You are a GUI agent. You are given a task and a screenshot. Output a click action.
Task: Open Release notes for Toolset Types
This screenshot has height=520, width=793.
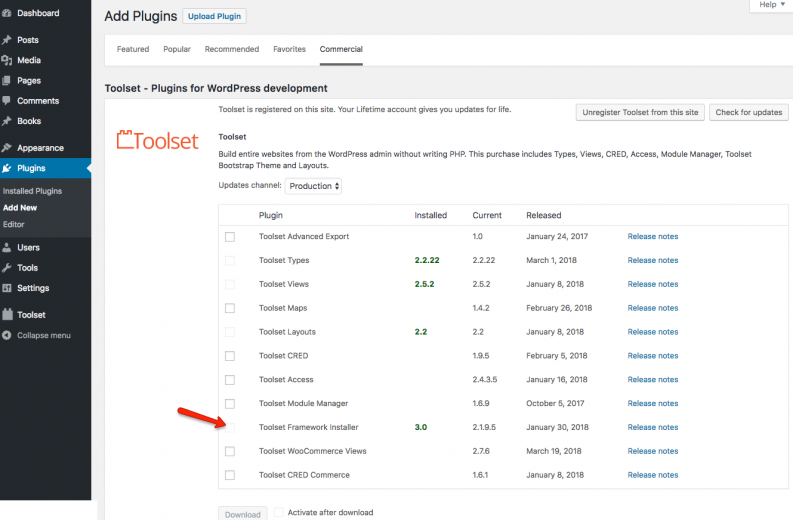(652, 260)
